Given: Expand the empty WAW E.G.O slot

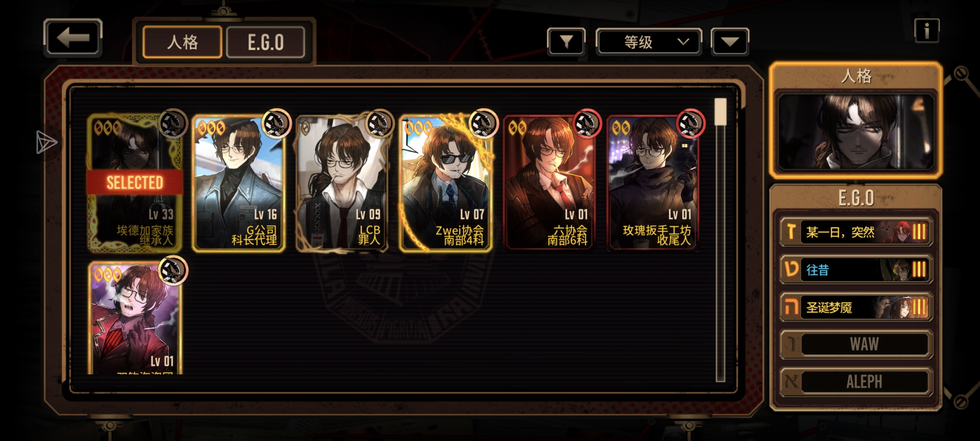Looking at the screenshot, I should (856, 344).
